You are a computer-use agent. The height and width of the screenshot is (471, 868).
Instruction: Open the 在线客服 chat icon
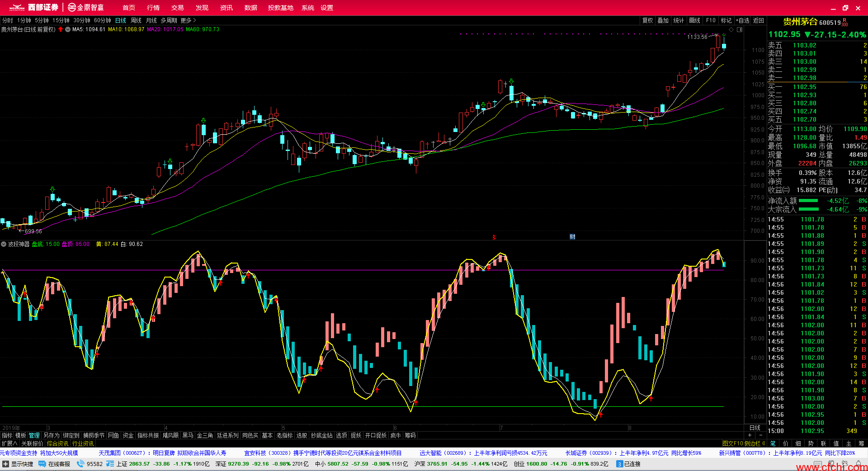(x=42, y=464)
